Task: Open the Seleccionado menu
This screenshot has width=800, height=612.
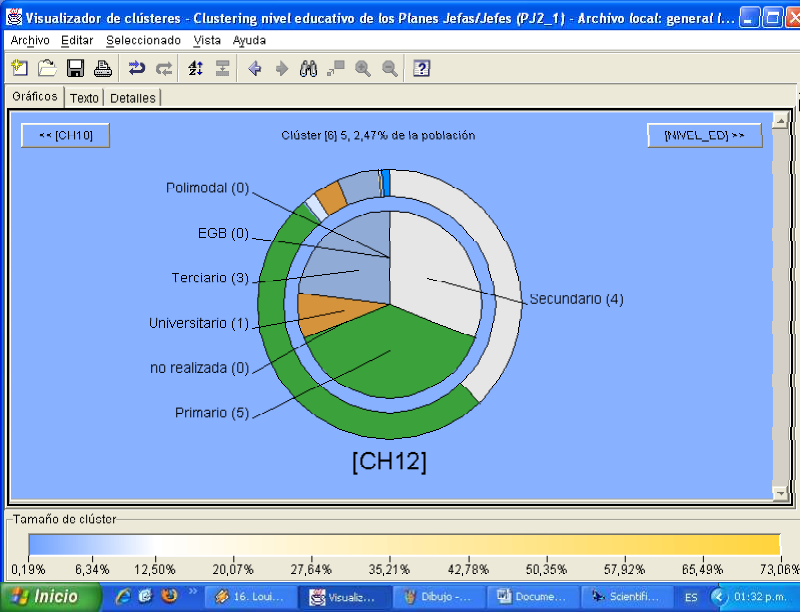Action: pyautogui.click(x=143, y=40)
